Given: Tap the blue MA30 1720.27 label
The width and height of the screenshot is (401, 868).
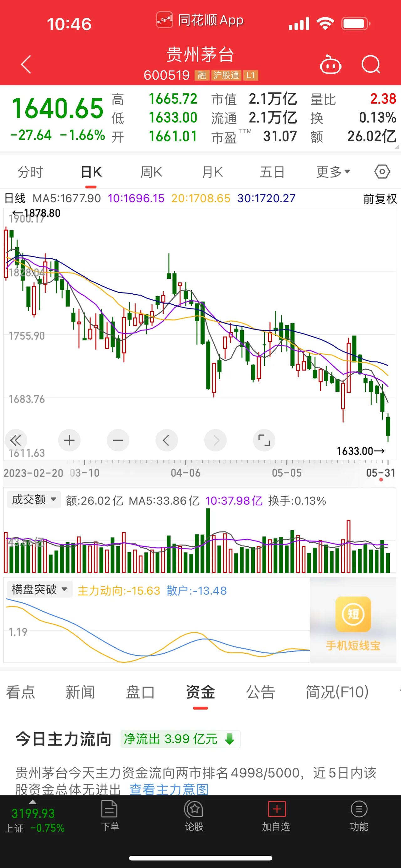Looking at the screenshot, I should click(266, 198).
